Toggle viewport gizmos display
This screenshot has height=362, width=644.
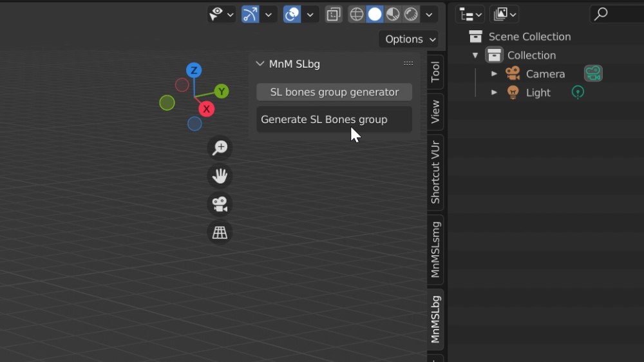tap(250, 14)
